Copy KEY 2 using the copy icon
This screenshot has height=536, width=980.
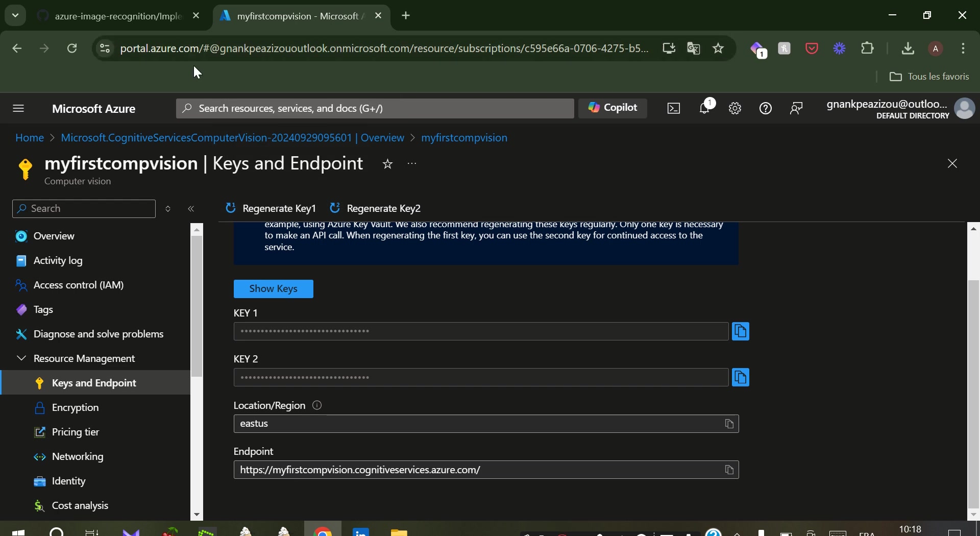pyautogui.click(x=741, y=378)
